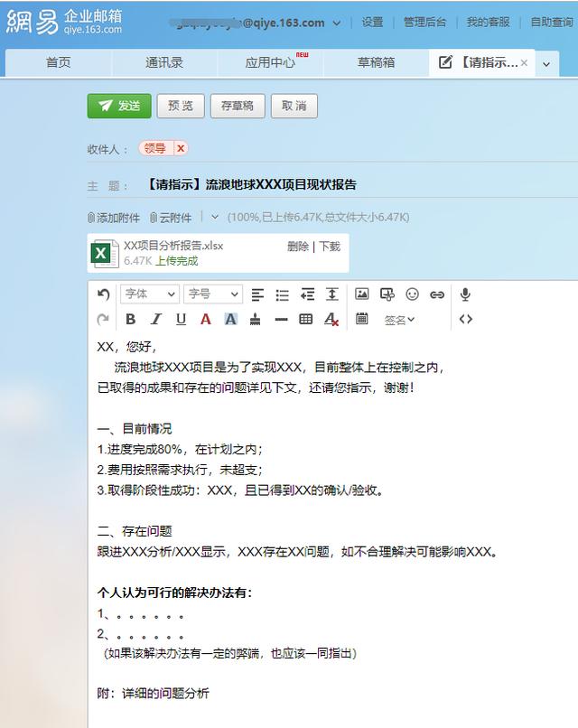Pick the text highlight background color tool
The width and height of the screenshot is (578, 728).
click(x=230, y=320)
